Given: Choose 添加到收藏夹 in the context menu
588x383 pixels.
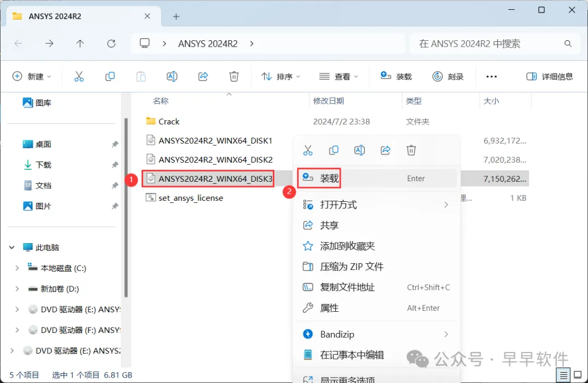Looking at the screenshot, I should pyautogui.click(x=377, y=246).
